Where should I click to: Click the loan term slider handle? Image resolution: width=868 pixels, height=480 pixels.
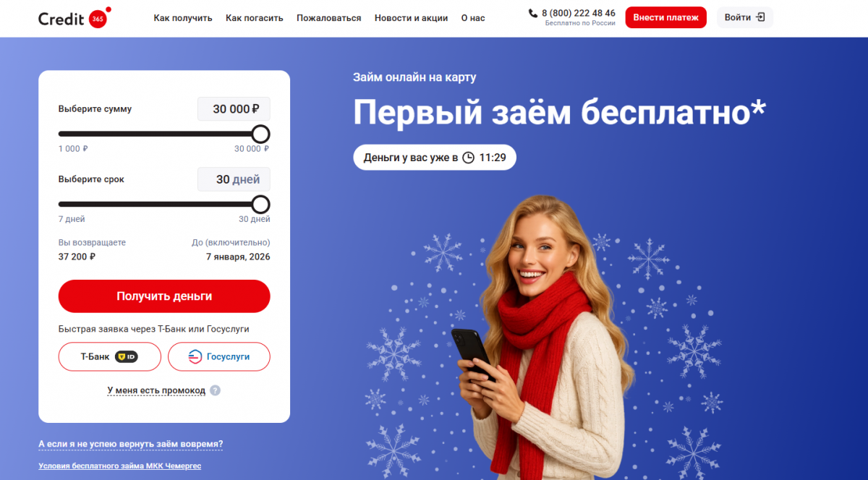[x=260, y=204]
